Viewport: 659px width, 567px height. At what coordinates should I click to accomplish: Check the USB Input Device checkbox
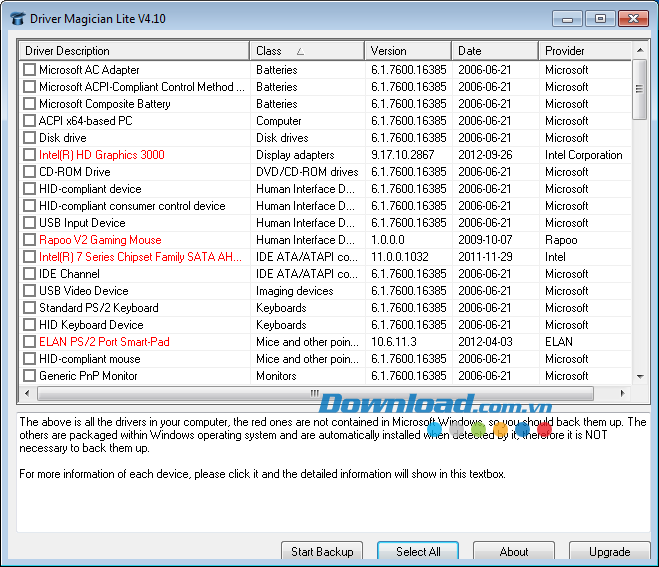(29, 222)
